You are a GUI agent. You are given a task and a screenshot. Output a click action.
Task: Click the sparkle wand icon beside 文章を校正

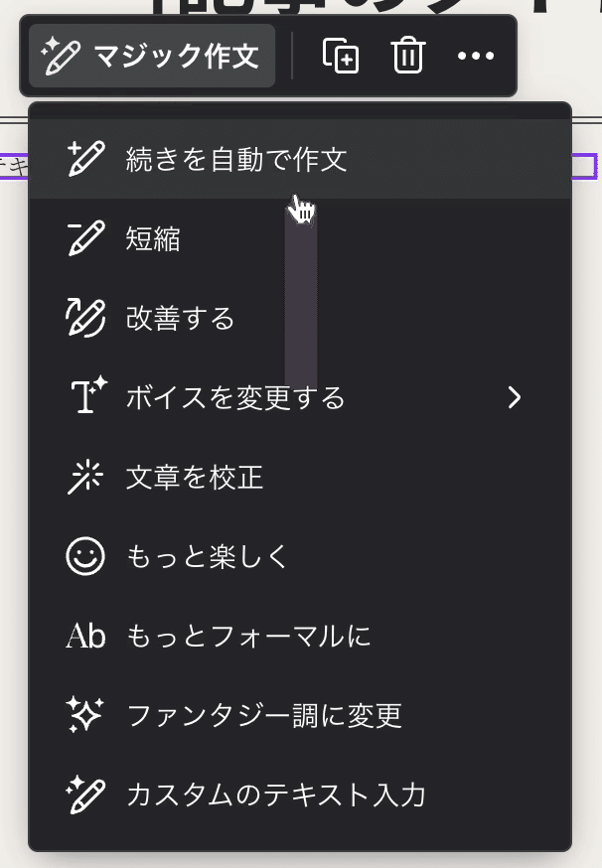coord(86,477)
